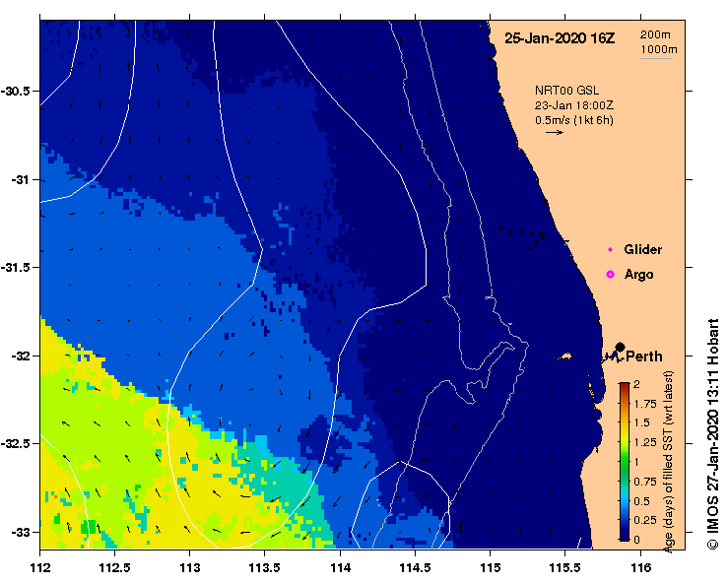Click the Perth city label
728x583 pixels.
tap(643, 356)
